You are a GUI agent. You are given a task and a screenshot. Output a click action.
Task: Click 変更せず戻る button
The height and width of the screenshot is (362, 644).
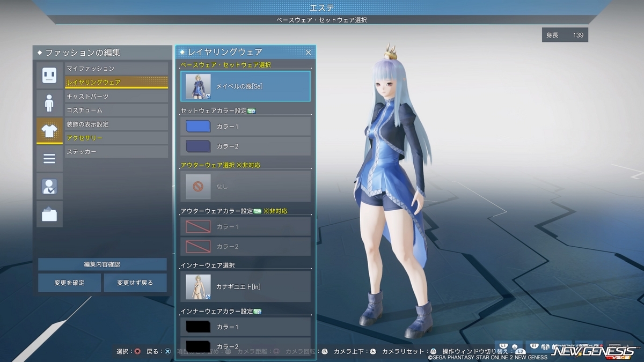tap(135, 283)
